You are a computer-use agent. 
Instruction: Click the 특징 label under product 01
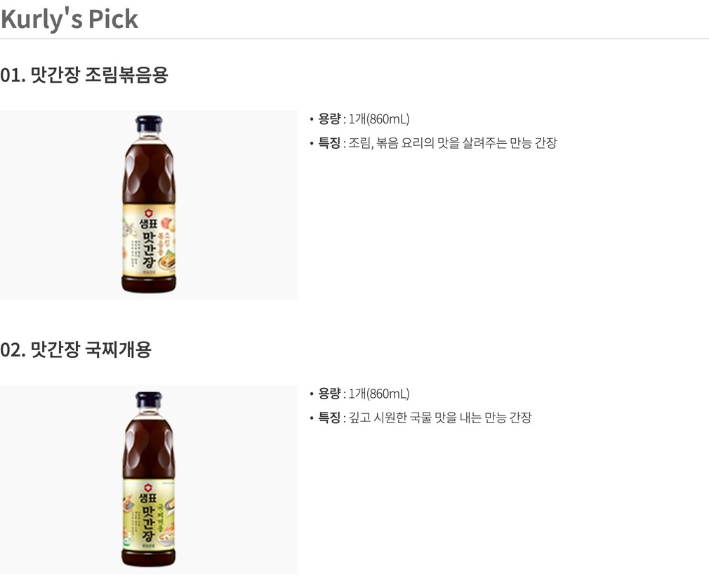tap(329, 143)
